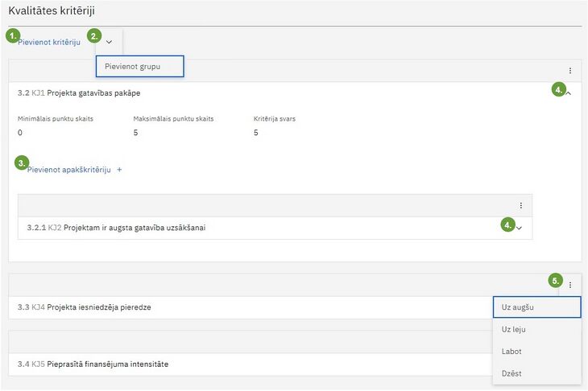
Task: Click green marker number 1
Action: (x=13, y=36)
